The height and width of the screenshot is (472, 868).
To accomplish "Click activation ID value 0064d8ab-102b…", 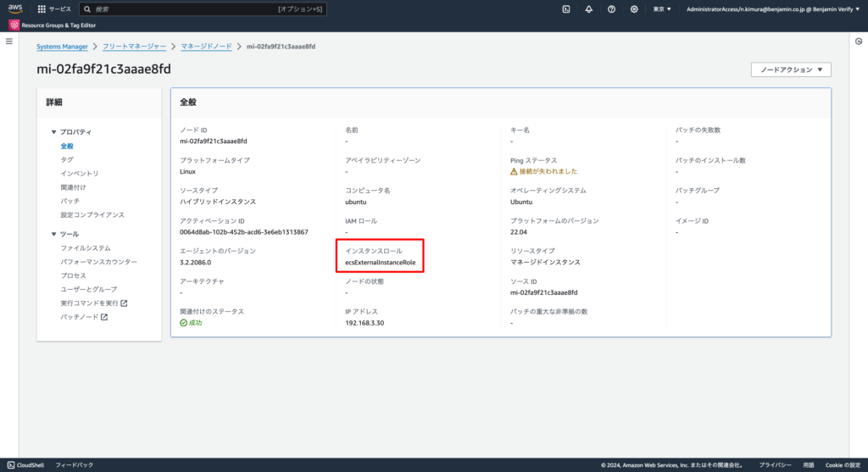I will pyautogui.click(x=243, y=232).
